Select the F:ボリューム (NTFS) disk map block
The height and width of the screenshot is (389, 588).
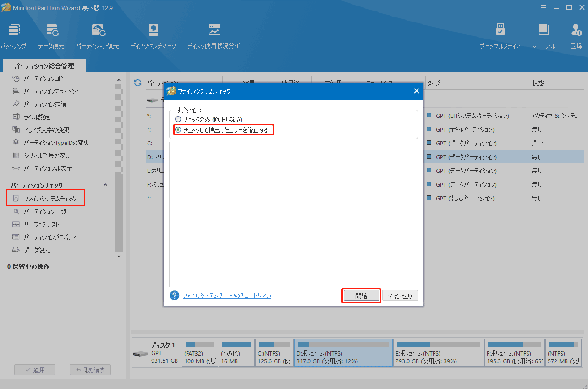point(515,353)
